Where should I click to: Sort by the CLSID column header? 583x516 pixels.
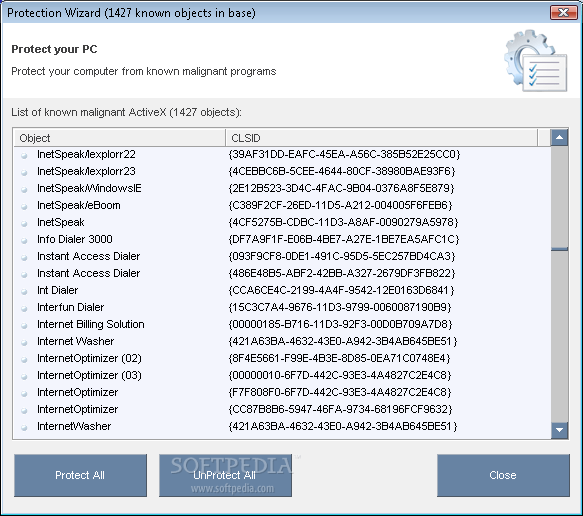pos(381,138)
